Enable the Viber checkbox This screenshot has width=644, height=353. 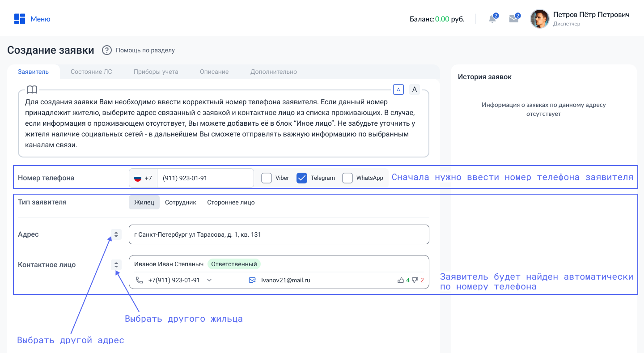pos(267,178)
